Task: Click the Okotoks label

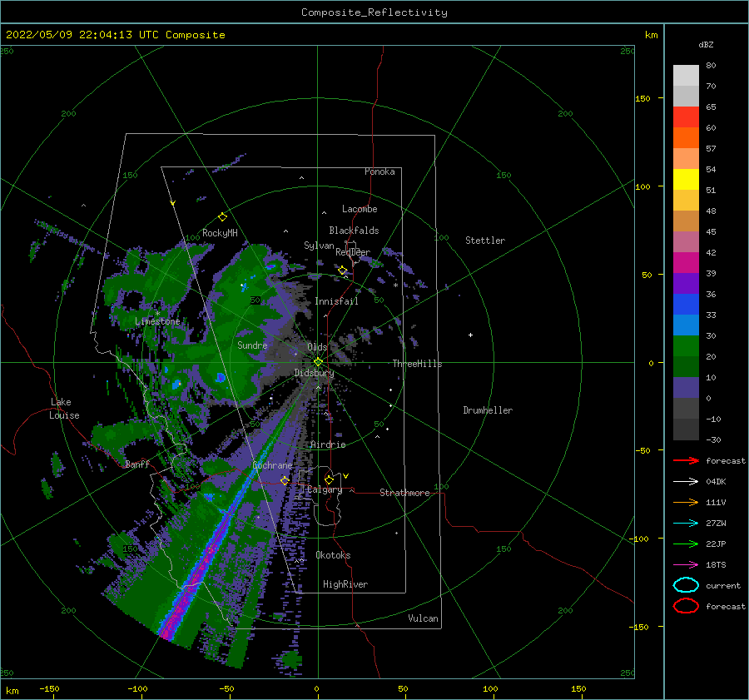Action: click(334, 555)
